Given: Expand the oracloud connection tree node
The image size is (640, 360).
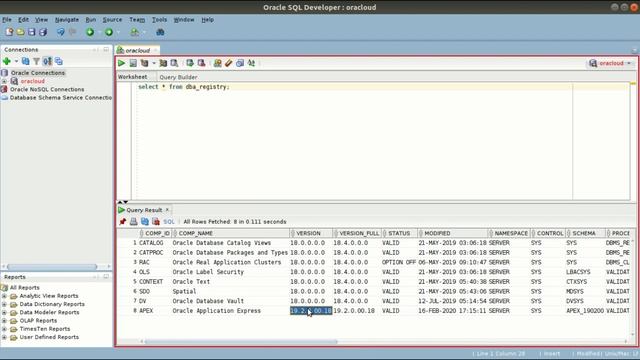Looking at the screenshot, I should pos(4,81).
